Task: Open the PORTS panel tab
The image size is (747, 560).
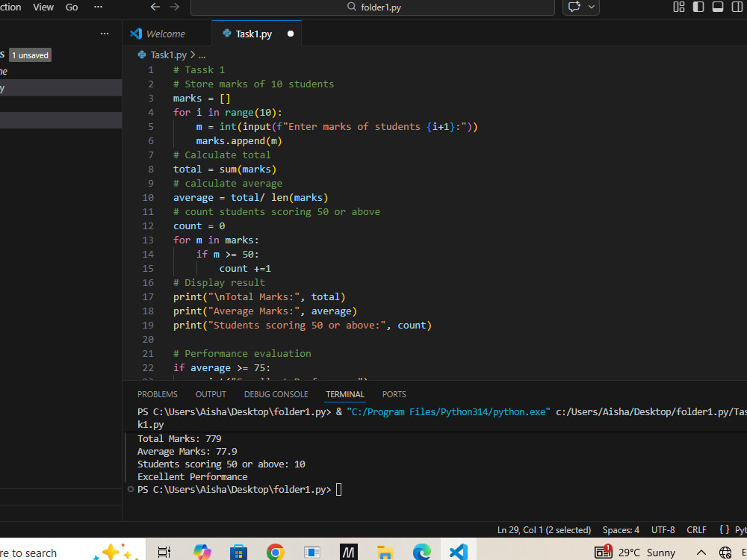Action: coord(394,394)
